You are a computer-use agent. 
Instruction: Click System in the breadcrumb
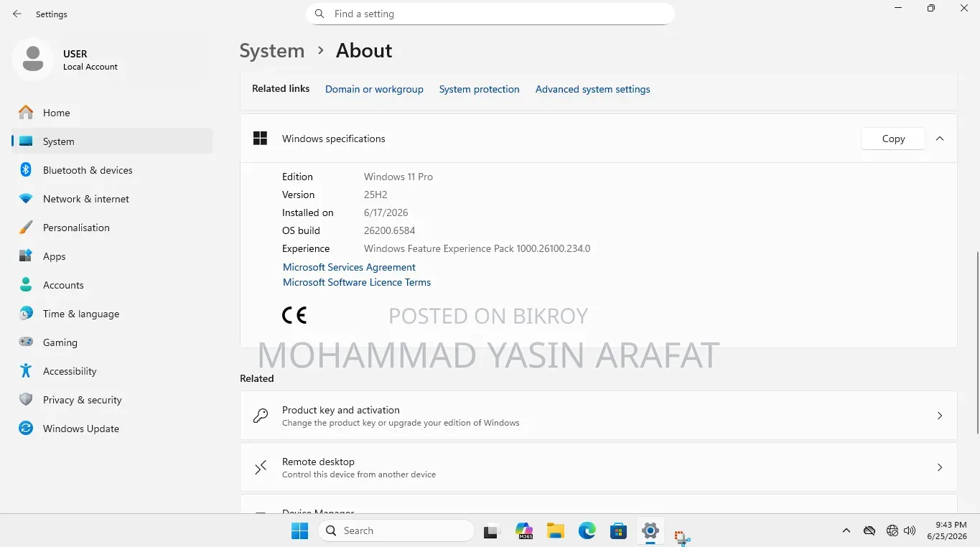[272, 51]
